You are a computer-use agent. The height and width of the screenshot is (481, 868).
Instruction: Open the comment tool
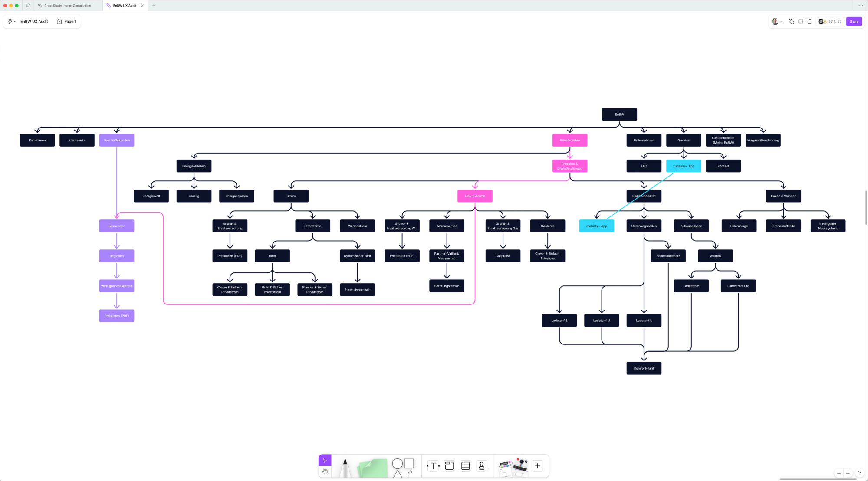[x=810, y=21]
